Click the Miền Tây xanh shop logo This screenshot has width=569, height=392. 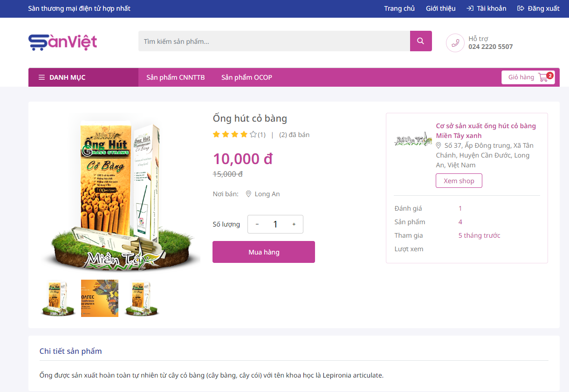[413, 140]
